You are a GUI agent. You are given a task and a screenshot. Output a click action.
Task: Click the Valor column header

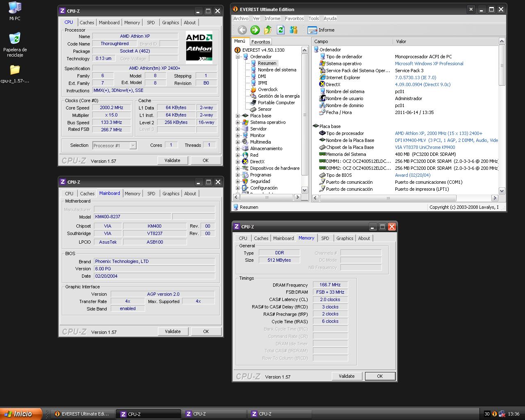point(445,41)
